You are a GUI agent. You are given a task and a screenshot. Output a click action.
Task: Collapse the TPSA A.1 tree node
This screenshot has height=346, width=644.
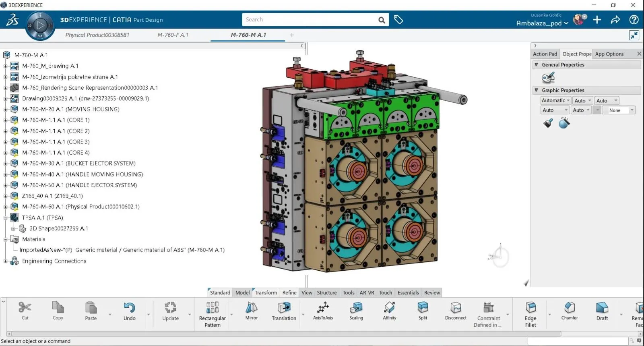click(x=6, y=218)
